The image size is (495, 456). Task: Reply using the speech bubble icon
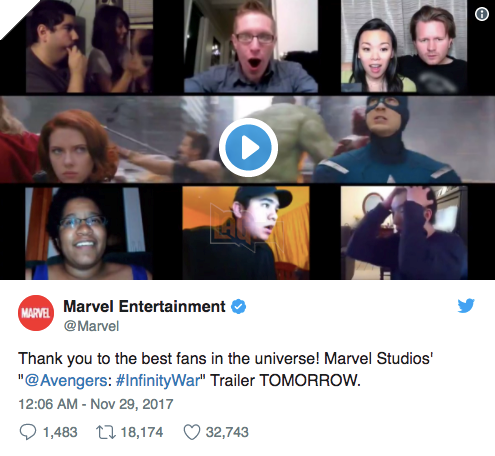pos(28,432)
